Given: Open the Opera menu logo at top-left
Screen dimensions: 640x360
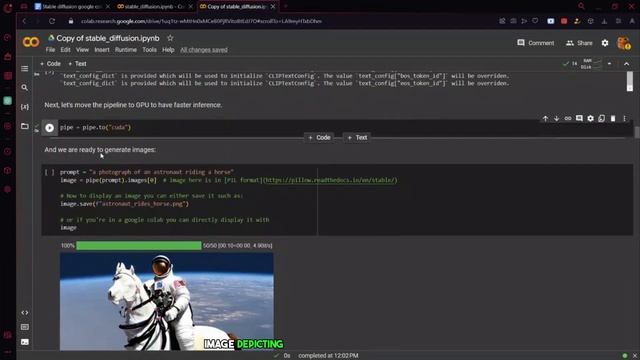Looking at the screenshot, I should [x=8, y=7].
